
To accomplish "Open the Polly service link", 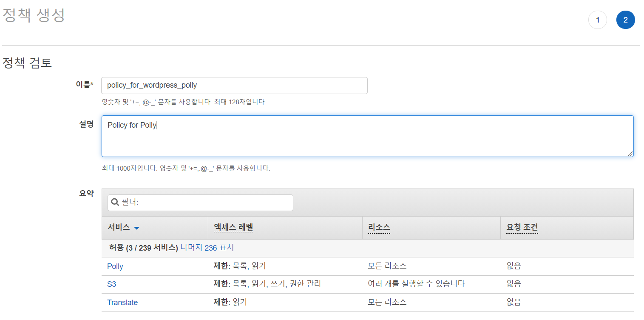I will tap(115, 266).
